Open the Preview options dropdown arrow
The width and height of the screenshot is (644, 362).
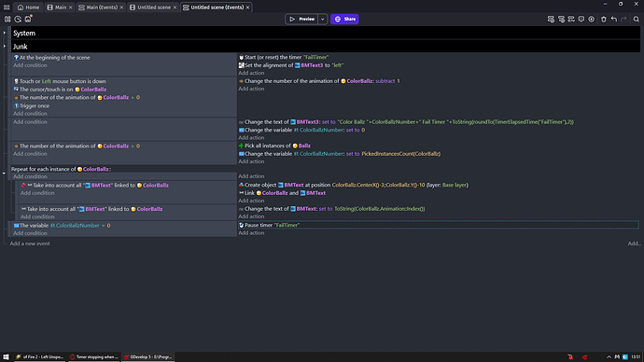[322, 19]
